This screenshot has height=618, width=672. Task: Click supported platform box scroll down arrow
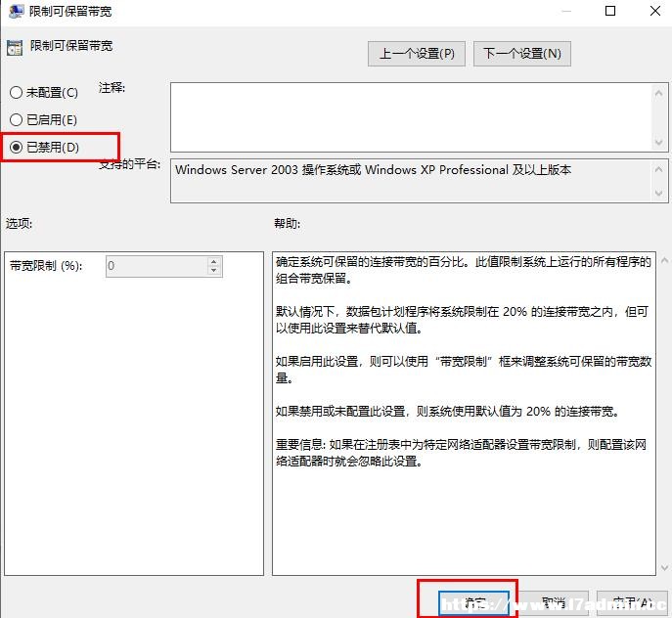(658, 193)
